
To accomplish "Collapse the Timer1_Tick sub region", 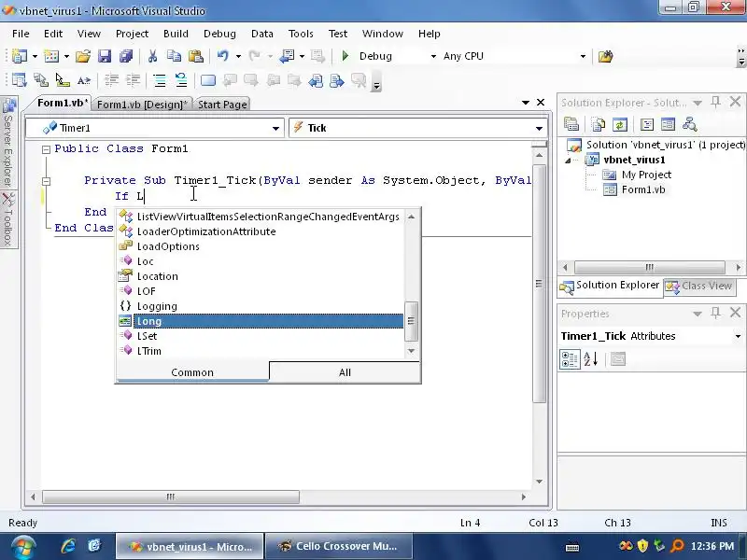I will pos(46,181).
